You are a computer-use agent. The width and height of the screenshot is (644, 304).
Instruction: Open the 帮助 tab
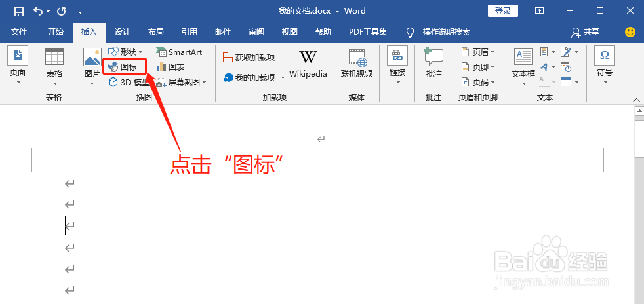[x=323, y=32]
